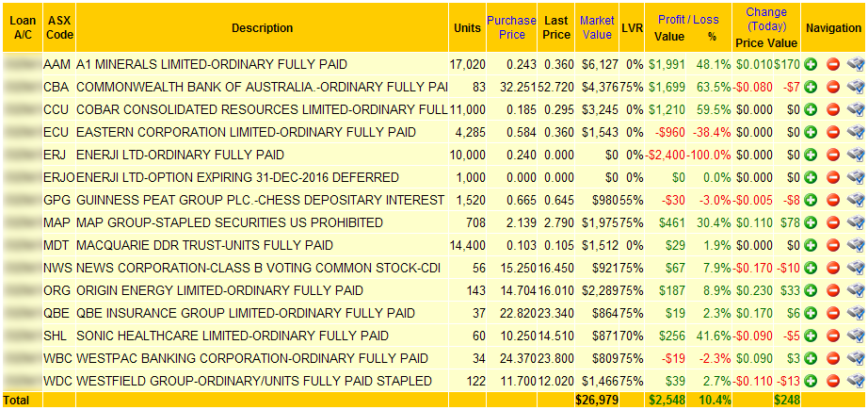This screenshot has width=868, height=410.
Task: Open the checkmark document icon for MAP
Action: tap(856, 222)
